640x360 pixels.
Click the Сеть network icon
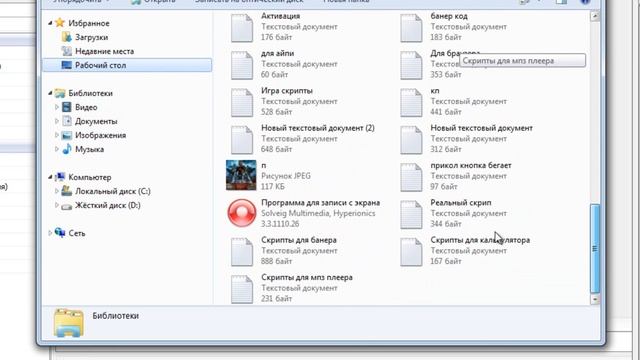60,233
